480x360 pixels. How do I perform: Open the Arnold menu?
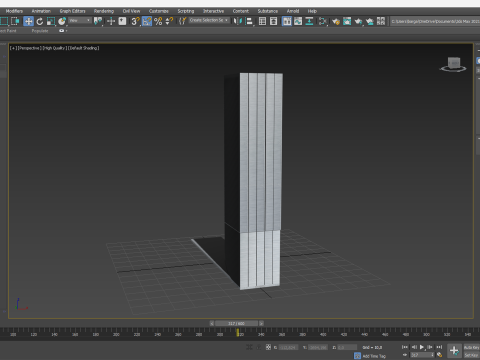tap(293, 11)
